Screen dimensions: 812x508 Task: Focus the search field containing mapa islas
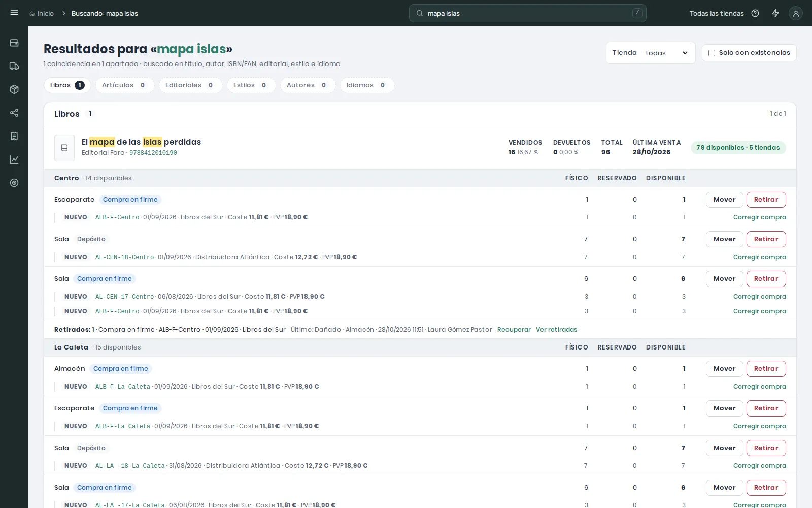click(528, 13)
